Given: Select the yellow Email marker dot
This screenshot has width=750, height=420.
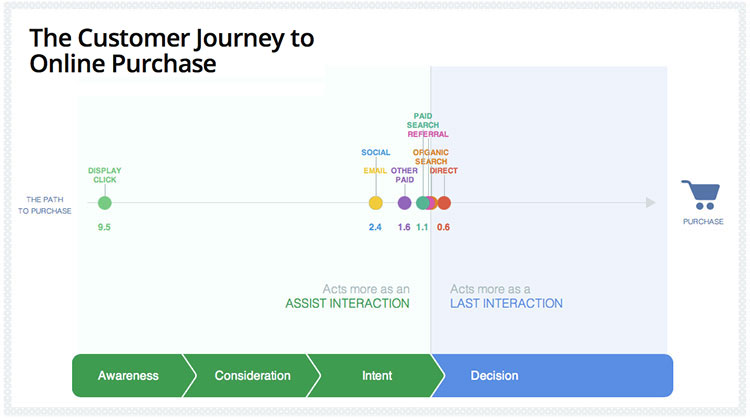Looking at the screenshot, I should click(375, 203).
